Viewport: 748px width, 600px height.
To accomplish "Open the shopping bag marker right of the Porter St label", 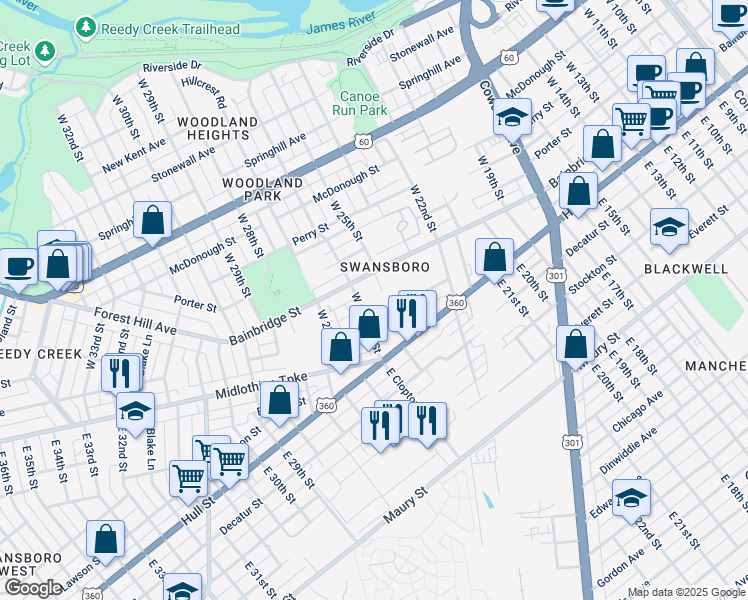I will [603, 145].
